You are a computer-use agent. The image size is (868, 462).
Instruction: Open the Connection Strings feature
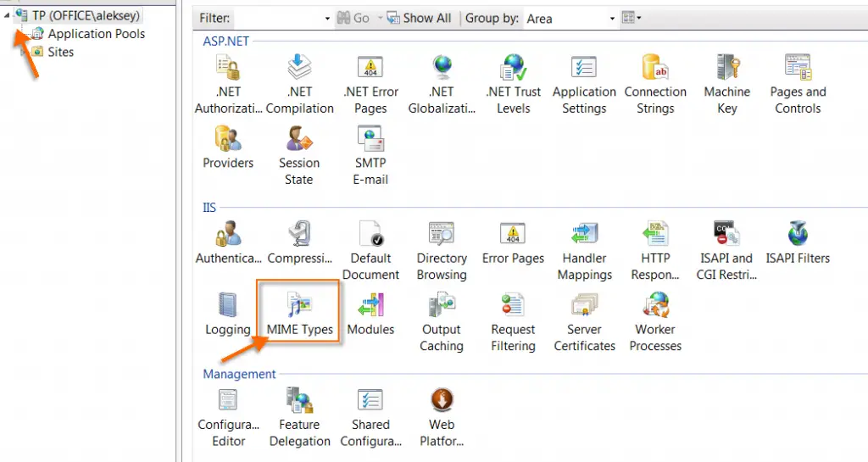click(655, 84)
